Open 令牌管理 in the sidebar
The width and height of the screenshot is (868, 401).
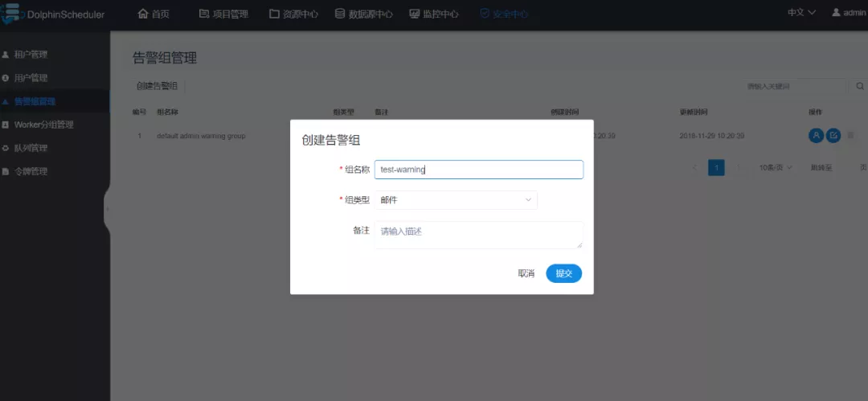[x=31, y=171]
